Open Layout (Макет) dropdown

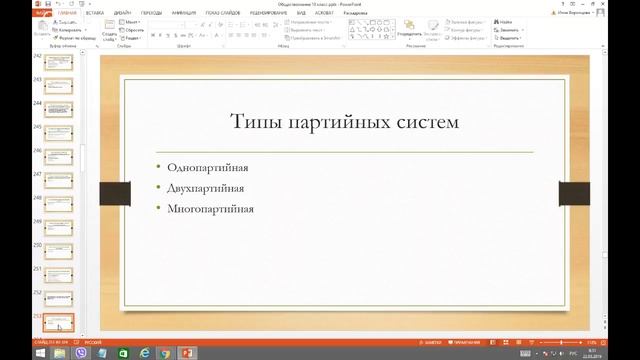point(130,22)
